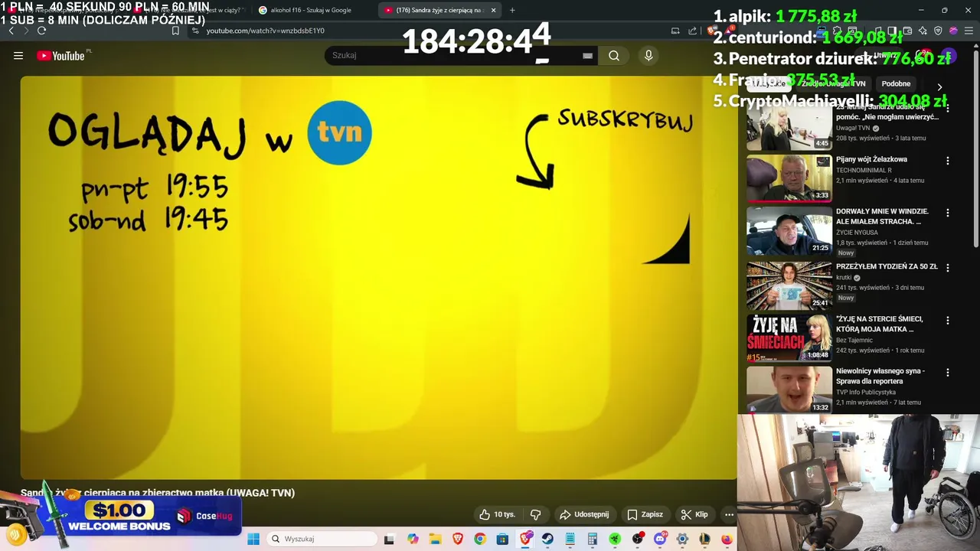The width and height of the screenshot is (980, 551).
Task: Click channel name TVP Info Publicystyka
Action: [867, 392]
